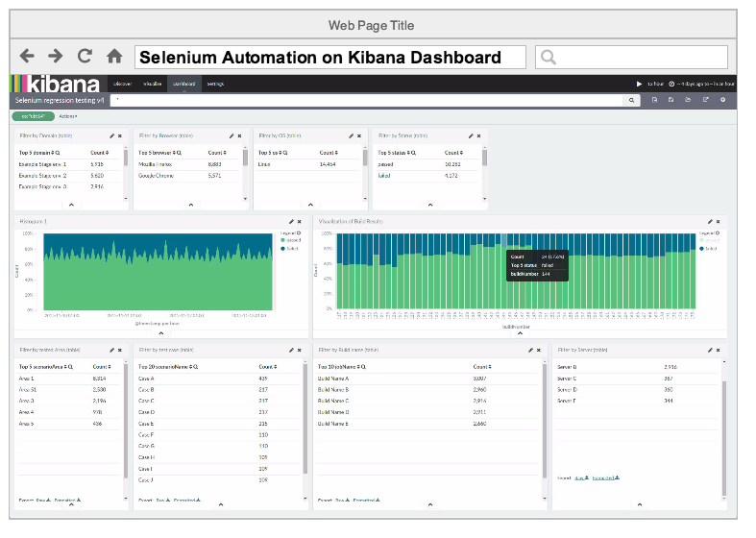The image size is (756, 538).
Task: Edit the Filter by Build name panel
Action: 530,350
